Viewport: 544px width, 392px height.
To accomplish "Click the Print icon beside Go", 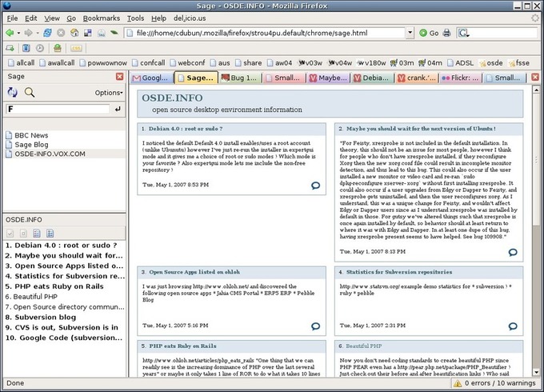I will pyautogui.click(x=447, y=33).
